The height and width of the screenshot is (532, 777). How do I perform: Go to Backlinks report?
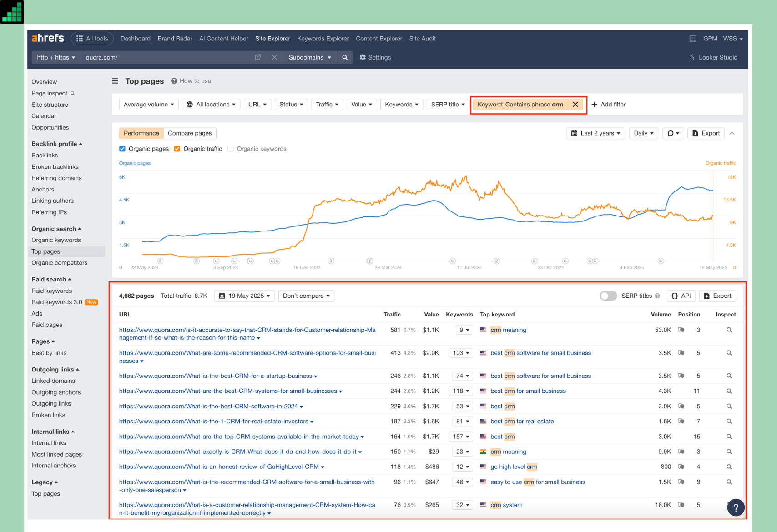45,155
